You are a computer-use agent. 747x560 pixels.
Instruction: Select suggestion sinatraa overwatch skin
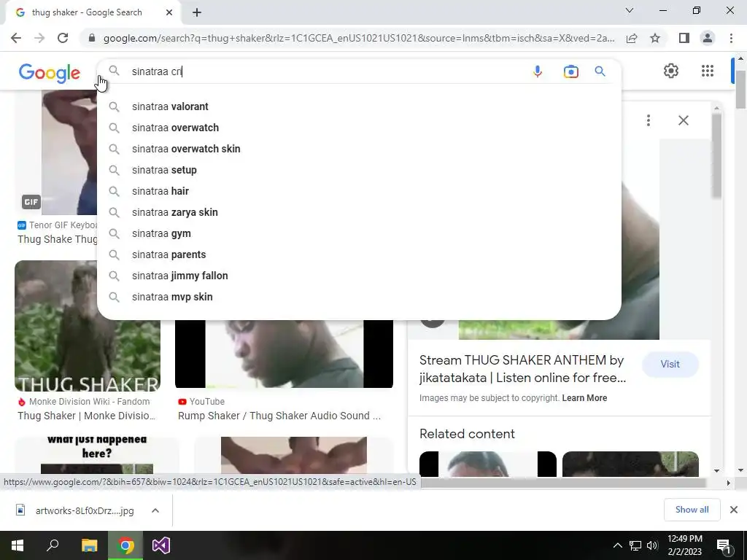point(359,149)
